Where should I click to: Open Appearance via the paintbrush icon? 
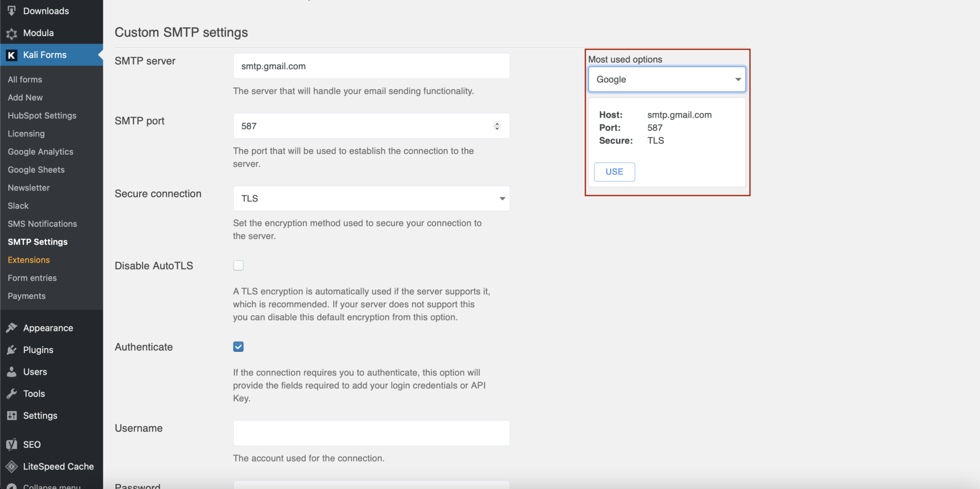pyautogui.click(x=12, y=327)
